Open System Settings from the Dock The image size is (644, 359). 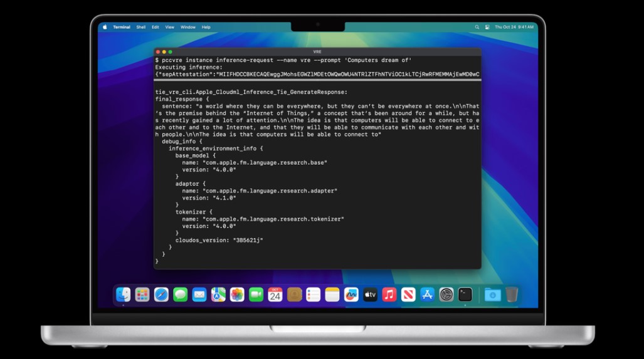[446, 294]
